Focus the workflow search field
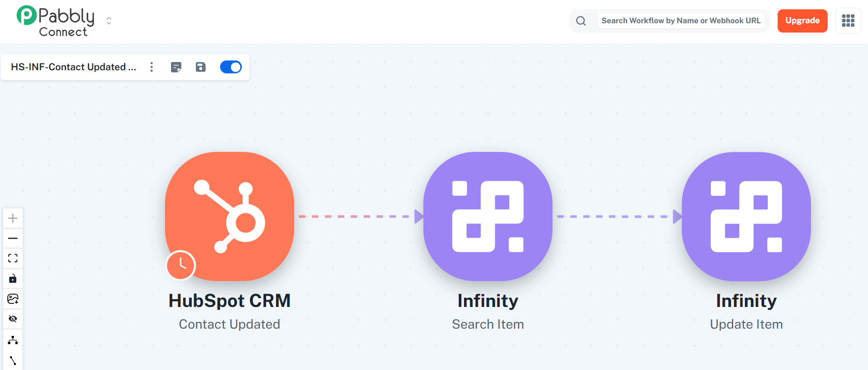This screenshot has width=868, height=370. point(680,21)
